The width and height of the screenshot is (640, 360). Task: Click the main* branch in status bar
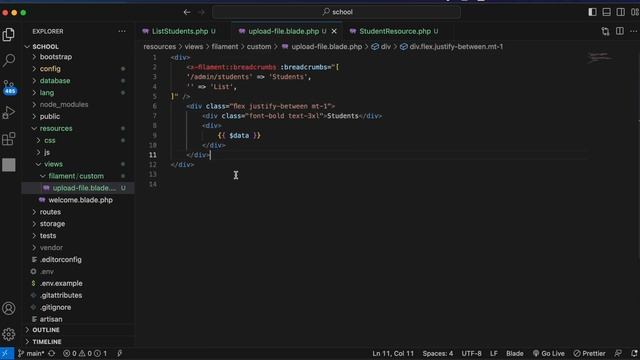(x=31, y=353)
